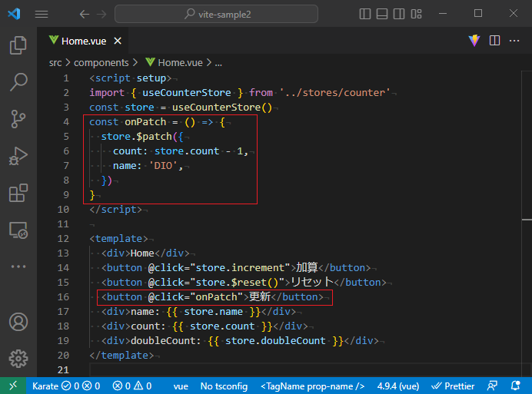This screenshot has width=532, height=394.
Task: Toggle the bottom panel
Action: [x=382, y=14]
